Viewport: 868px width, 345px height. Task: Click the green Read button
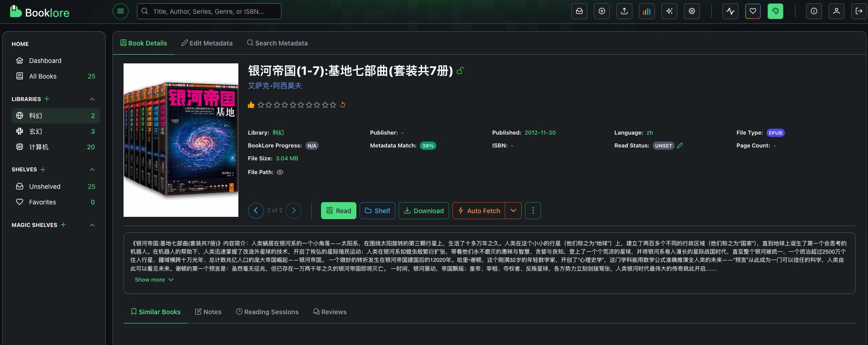pyautogui.click(x=338, y=210)
